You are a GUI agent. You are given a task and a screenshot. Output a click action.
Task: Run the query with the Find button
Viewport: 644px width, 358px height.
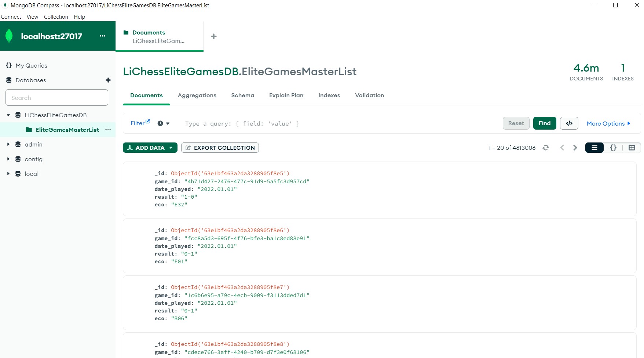click(x=544, y=123)
